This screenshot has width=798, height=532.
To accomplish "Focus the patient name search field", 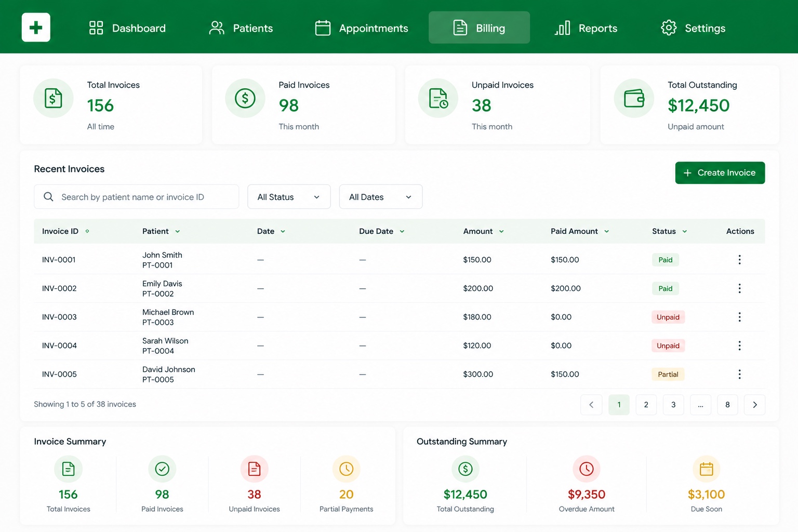I will (x=137, y=197).
